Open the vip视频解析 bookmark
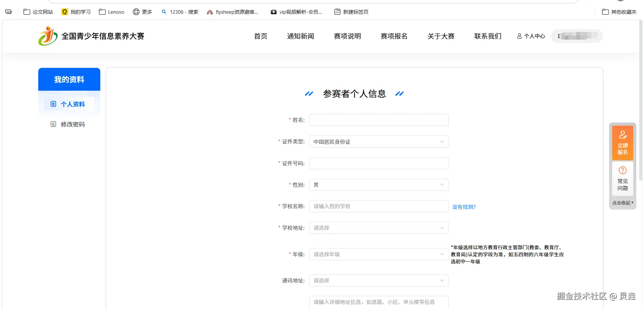Viewport: 644px width, 309px height. 297,12
